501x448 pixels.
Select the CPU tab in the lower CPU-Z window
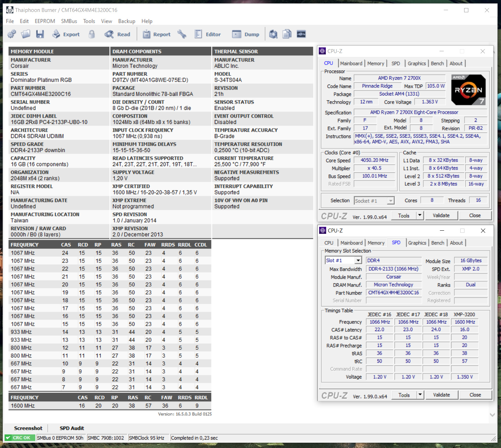tap(329, 243)
